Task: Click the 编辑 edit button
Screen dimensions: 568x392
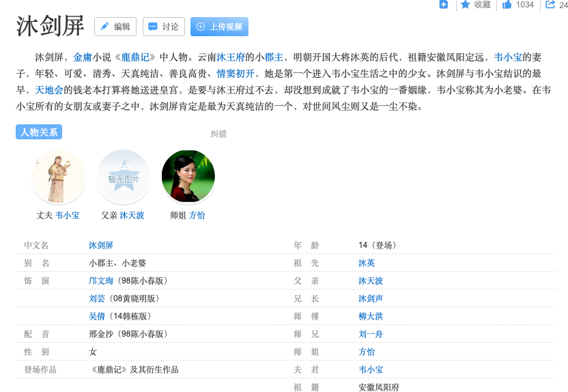Action: 115,27
